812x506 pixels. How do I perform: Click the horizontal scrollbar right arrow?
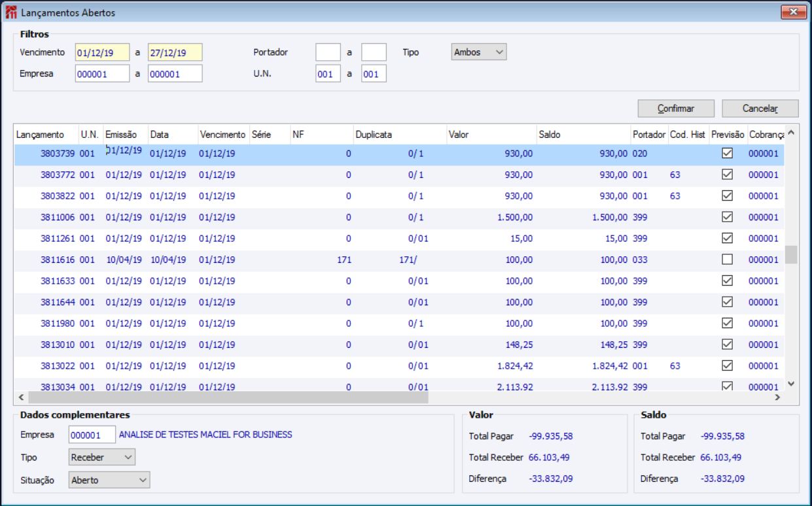point(777,397)
